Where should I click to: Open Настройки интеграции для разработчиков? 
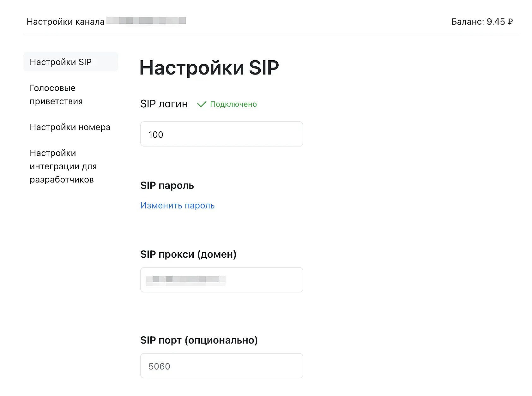coord(63,166)
